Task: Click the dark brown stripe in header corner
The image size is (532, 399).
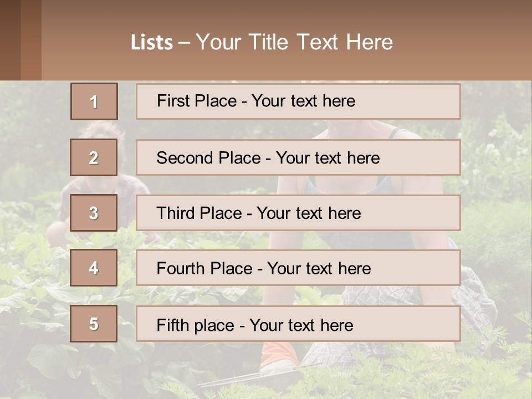Action: point(9,40)
